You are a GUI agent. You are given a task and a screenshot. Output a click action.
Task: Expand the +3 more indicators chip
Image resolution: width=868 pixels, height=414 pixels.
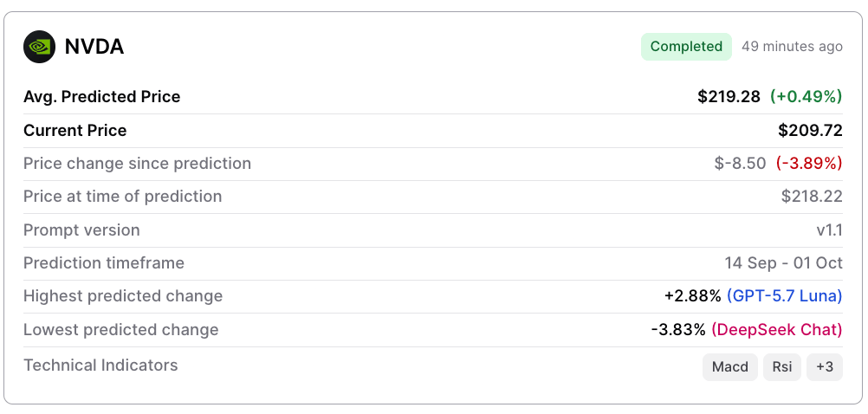[825, 367]
